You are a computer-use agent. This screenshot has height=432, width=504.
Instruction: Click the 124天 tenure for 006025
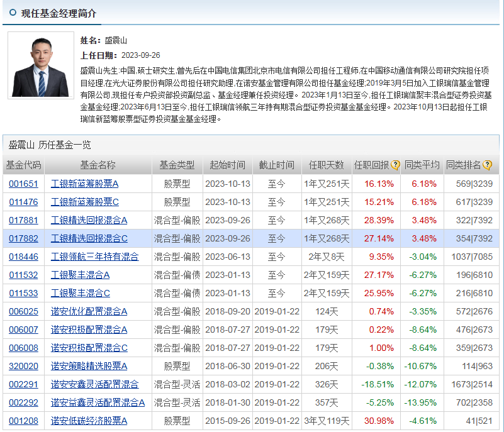tap(327, 311)
